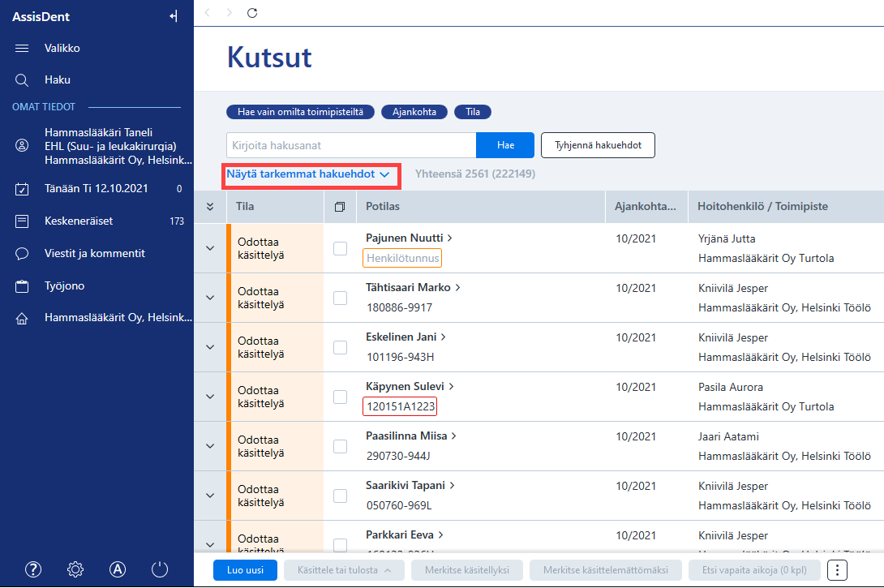Viewport: 884px width, 588px height.
Task: Click the Haku magnifying glass icon
Action: point(21,80)
